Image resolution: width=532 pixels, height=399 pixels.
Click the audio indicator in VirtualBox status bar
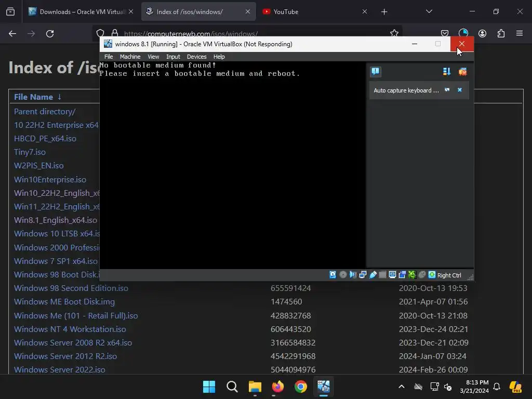353,275
